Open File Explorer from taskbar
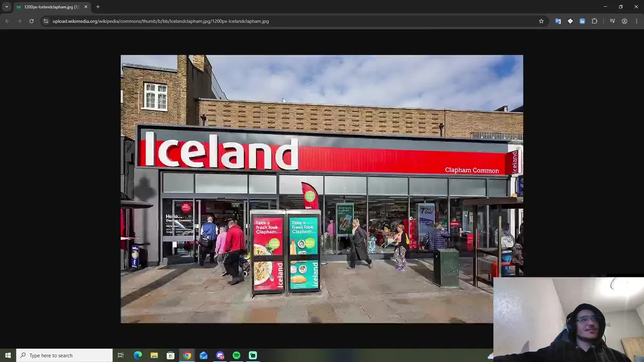The height and width of the screenshot is (362, 644). coord(154,355)
